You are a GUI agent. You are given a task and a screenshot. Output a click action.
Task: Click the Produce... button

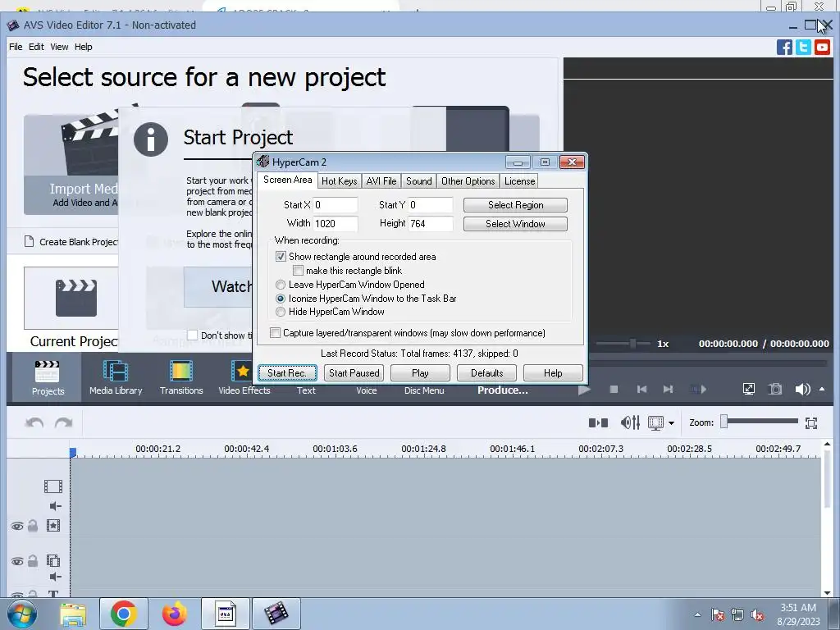[x=503, y=390]
